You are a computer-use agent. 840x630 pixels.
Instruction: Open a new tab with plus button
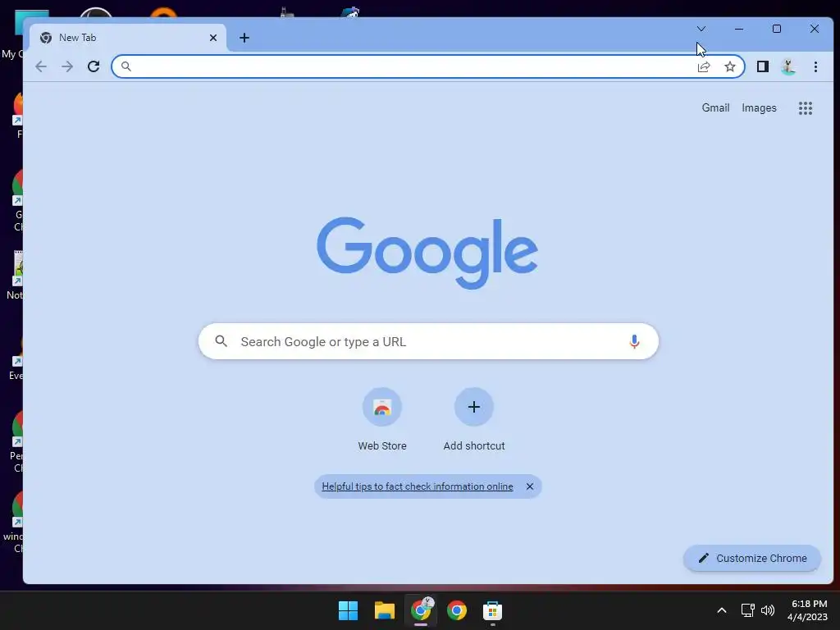pyautogui.click(x=244, y=38)
